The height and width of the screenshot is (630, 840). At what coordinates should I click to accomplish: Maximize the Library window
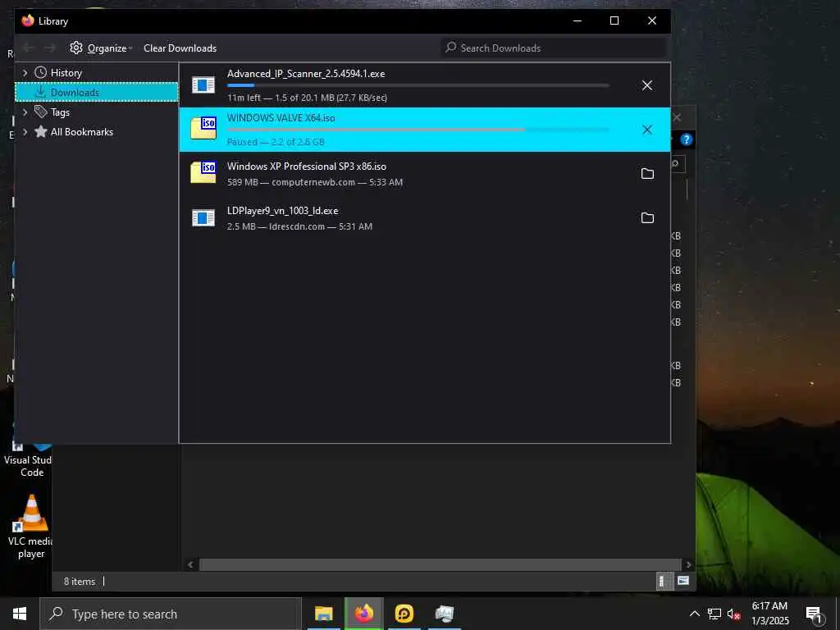[x=614, y=21]
